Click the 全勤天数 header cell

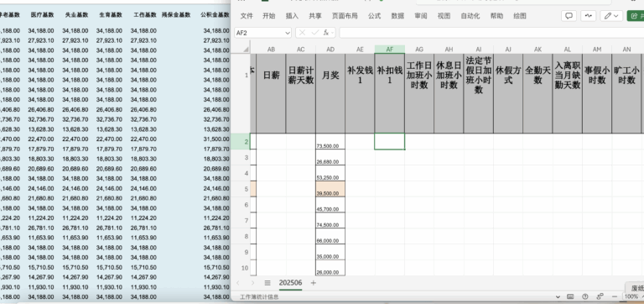[538, 93]
